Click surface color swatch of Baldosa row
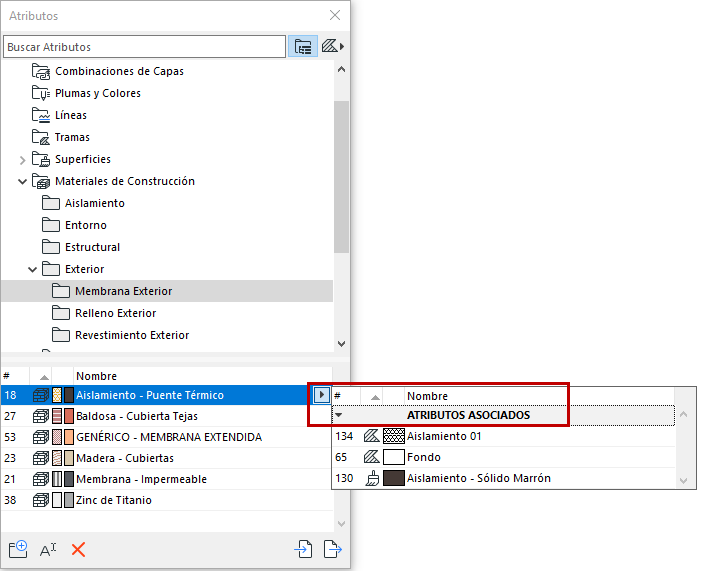The height and width of the screenshot is (571, 701). (x=68, y=416)
